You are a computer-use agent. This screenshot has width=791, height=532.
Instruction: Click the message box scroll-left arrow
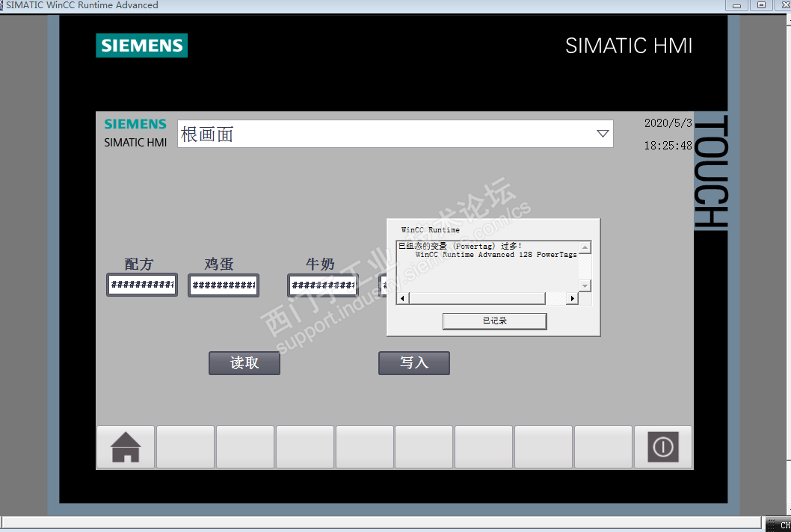tap(402, 299)
